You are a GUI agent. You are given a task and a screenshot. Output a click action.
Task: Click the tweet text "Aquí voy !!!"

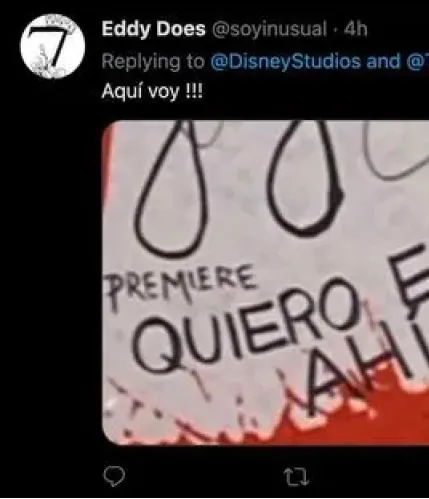point(152,91)
